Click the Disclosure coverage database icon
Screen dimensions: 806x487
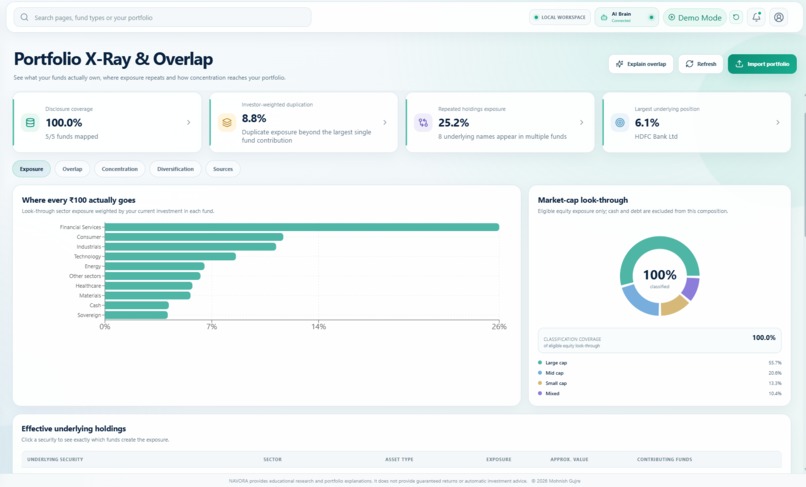[x=30, y=123]
